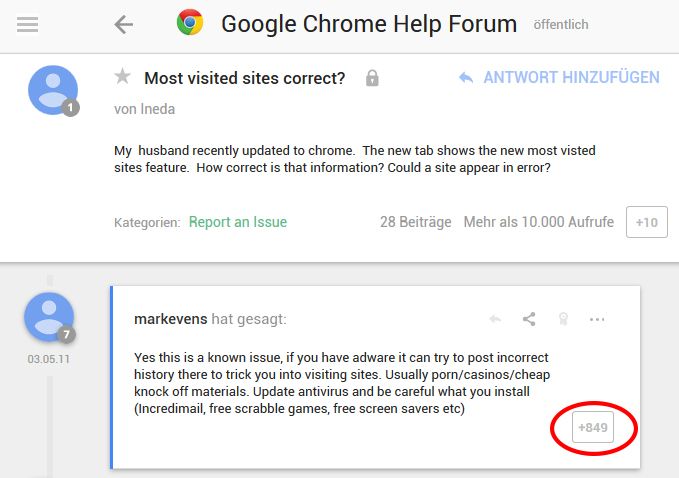This screenshot has height=478, width=679.
Task: Click the back arrow icon
Action: pos(123,24)
